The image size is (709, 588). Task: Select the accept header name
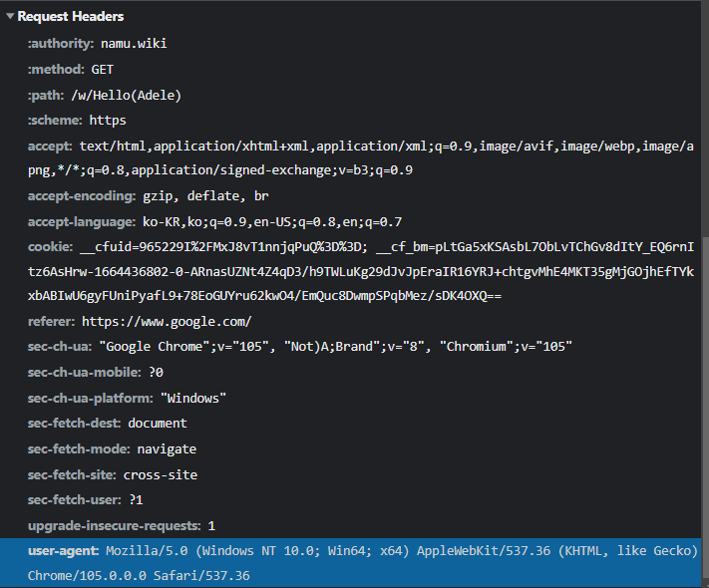coord(50,147)
